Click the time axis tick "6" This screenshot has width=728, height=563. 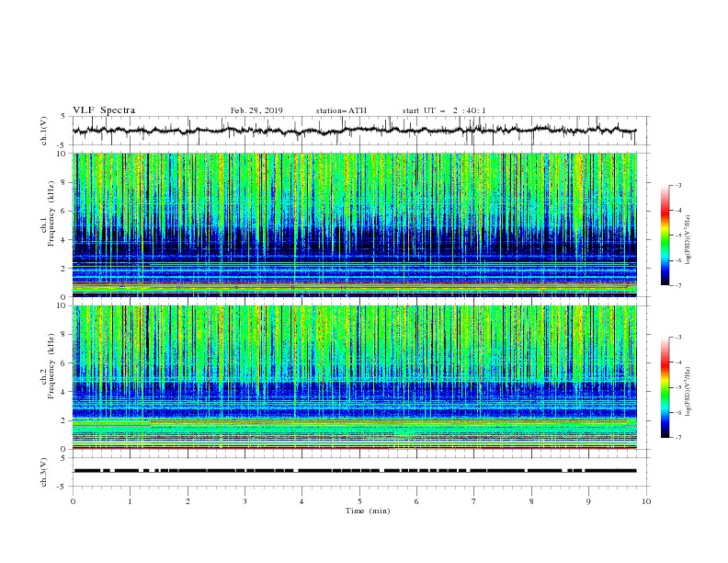click(x=416, y=501)
